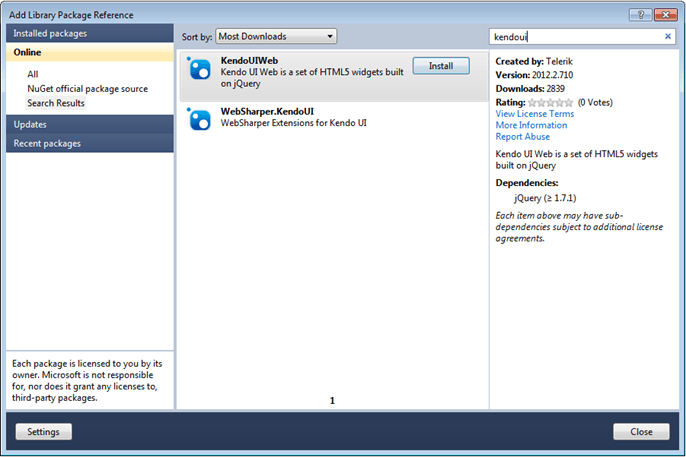Image resolution: width=686 pixels, height=457 pixels.
Task: Close the Add Library Package Reference window
Action: coord(665,15)
